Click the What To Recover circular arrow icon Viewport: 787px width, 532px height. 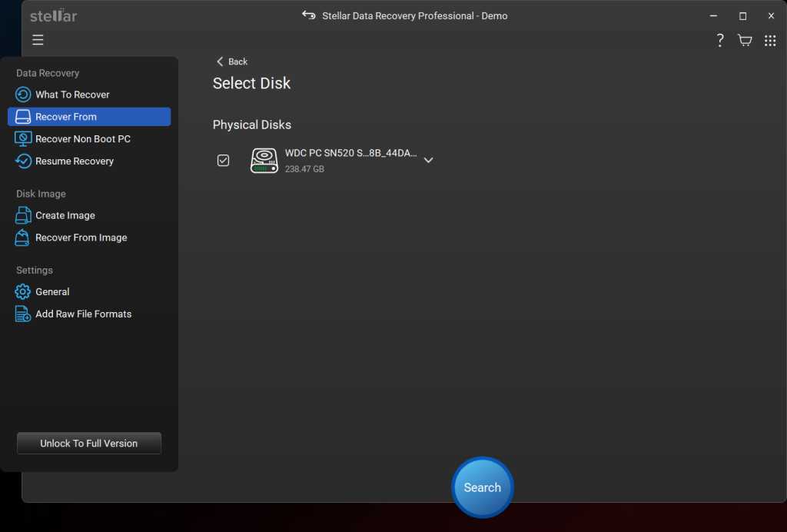pyautogui.click(x=23, y=95)
